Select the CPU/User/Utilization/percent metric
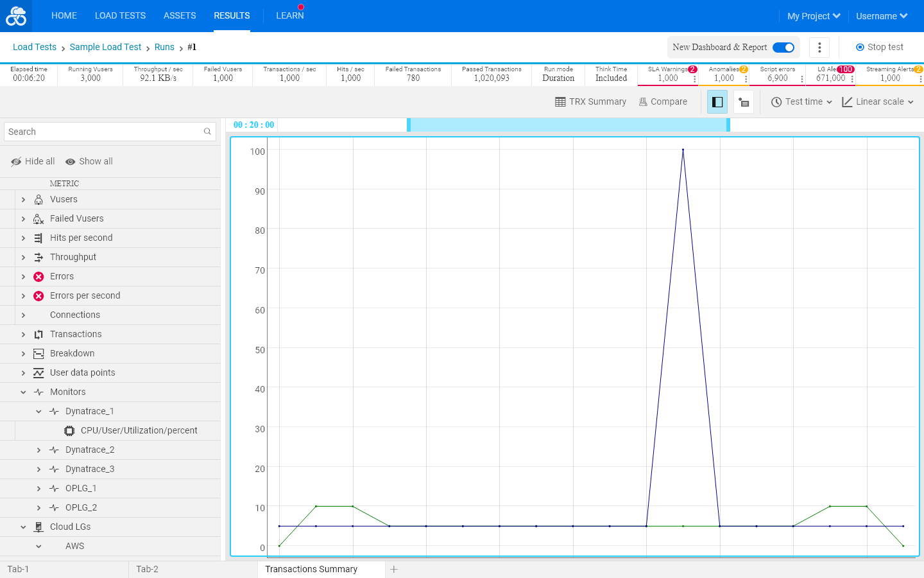This screenshot has width=924, height=578. tap(139, 431)
